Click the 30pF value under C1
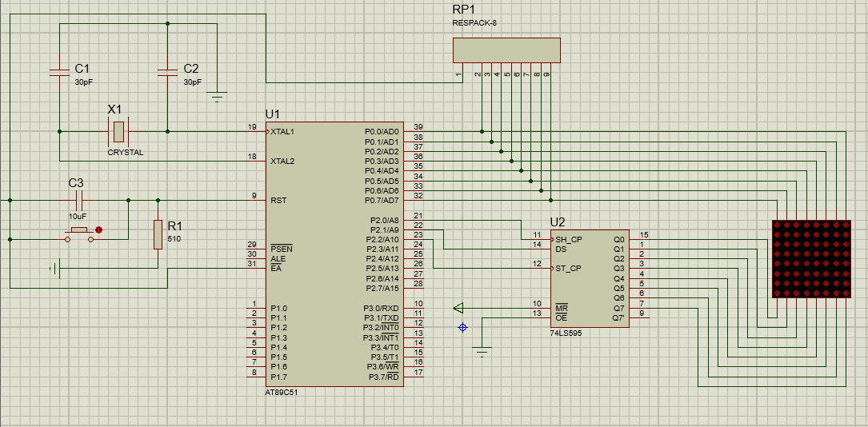 click(83, 82)
